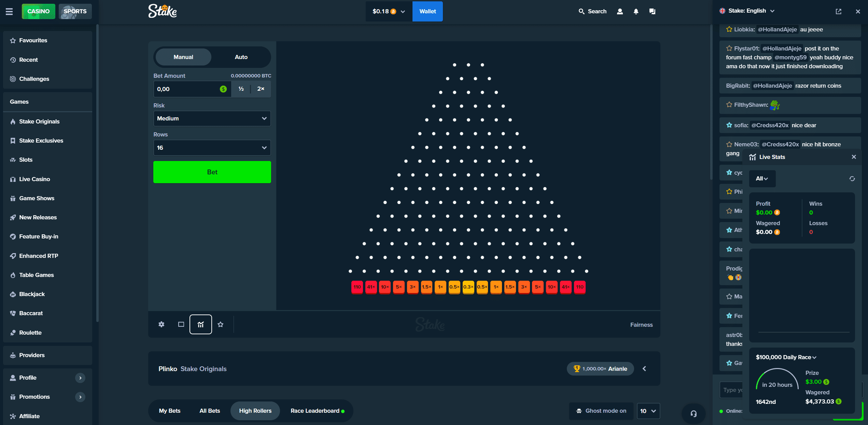The image size is (868, 425).
Task: Change bets count dropdown showing 10
Action: (648, 411)
